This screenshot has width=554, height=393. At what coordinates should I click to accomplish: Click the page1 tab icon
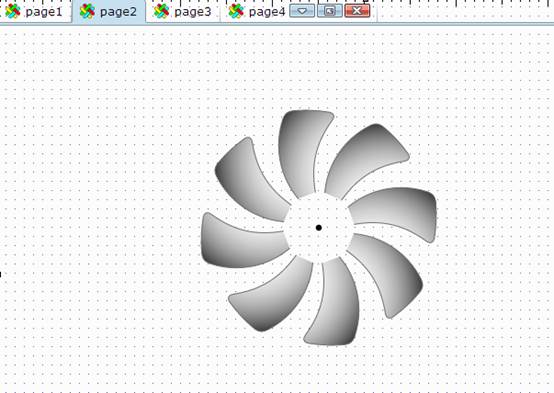pyautogui.click(x=13, y=11)
